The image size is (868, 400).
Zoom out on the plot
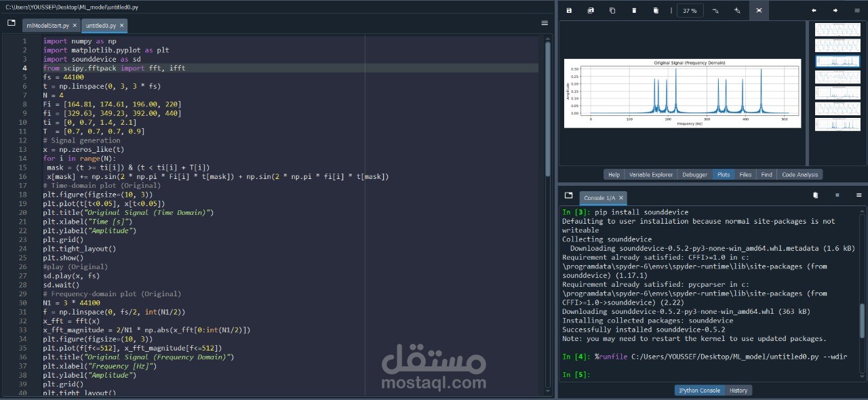pyautogui.click(x=715, y=11)
